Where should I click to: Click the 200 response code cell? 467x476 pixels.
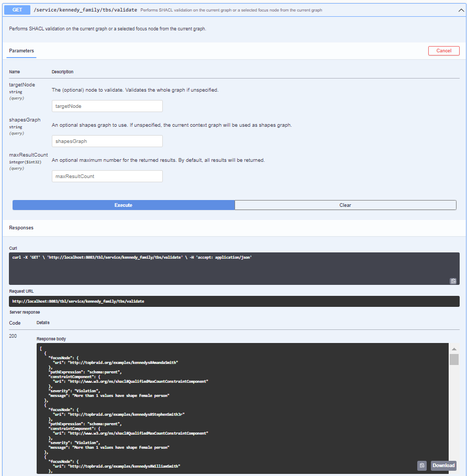point(13,336)
